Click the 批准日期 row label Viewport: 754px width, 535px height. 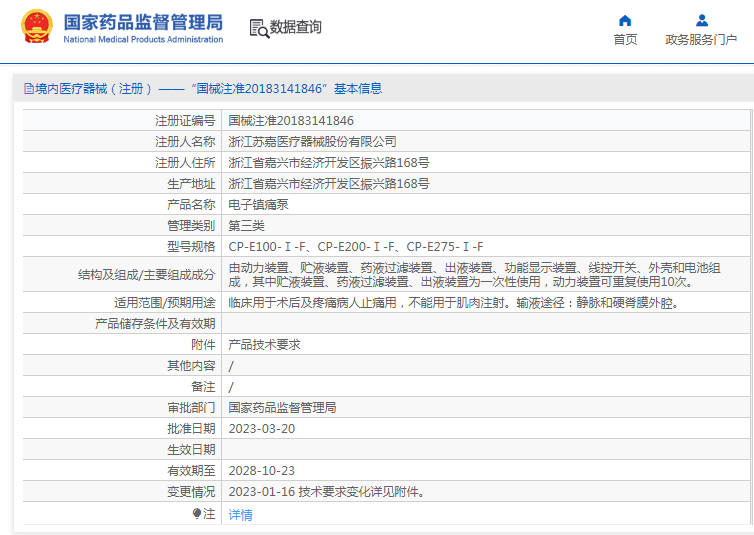pos(191,429)
